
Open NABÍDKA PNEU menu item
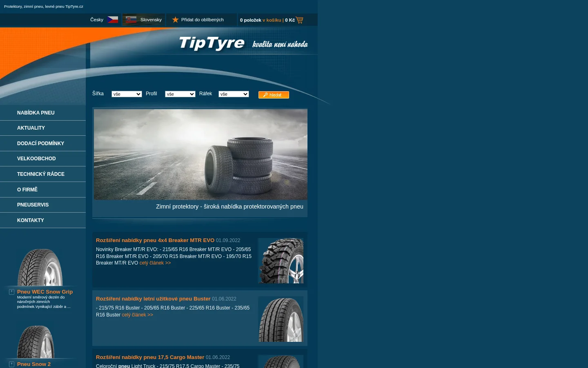point(43,113)
